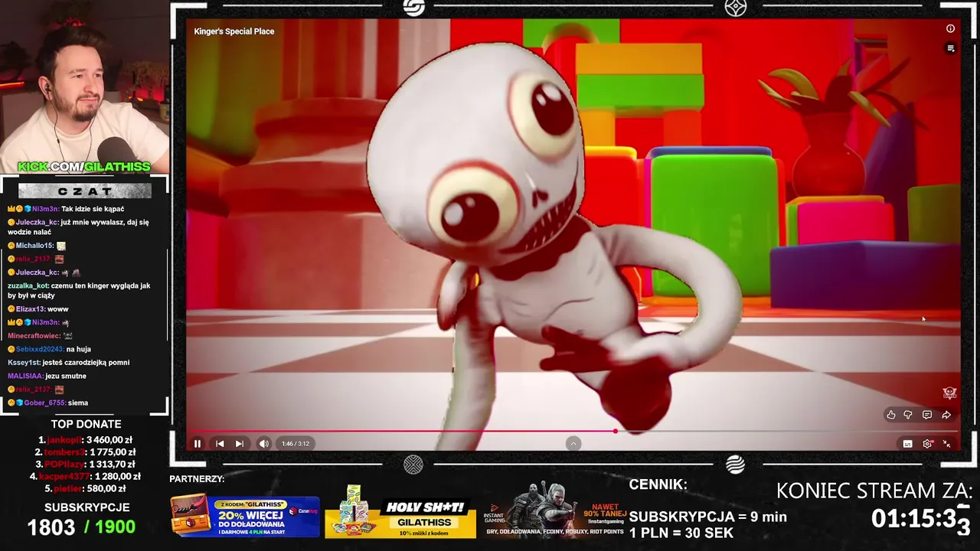This screenshot has width=980, height=551.
Task: Click donor row 1 313,70 zł
Action: (86, 465)
